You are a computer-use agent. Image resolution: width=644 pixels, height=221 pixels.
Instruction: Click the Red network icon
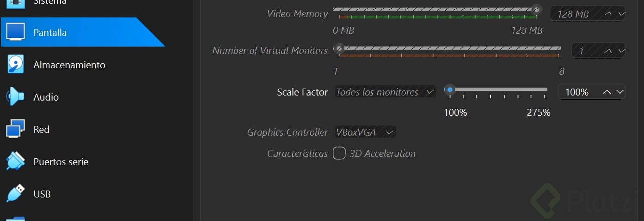pyautogui.click(x=15, y=129)
